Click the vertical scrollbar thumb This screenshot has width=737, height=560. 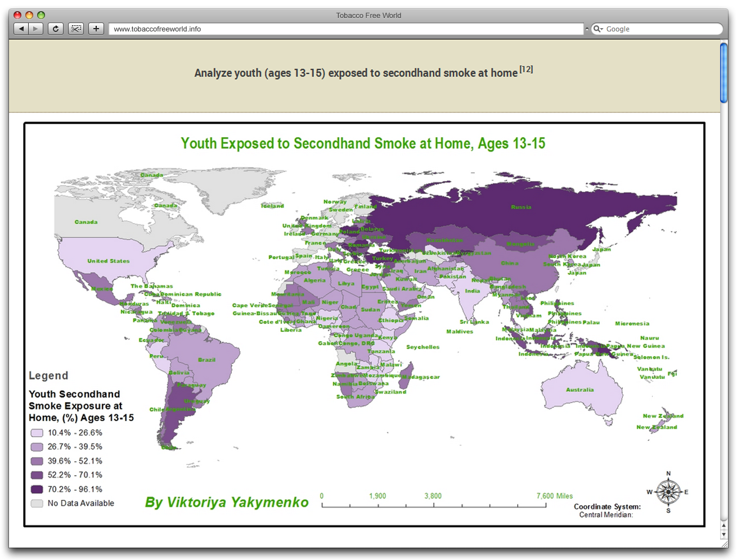pyautogui.click(x=724, y=73)
